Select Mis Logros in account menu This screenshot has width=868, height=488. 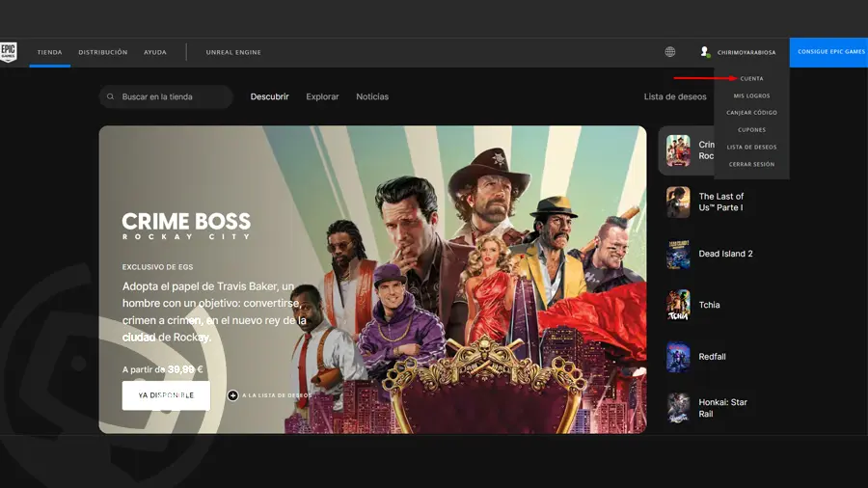tap(751, 95)
